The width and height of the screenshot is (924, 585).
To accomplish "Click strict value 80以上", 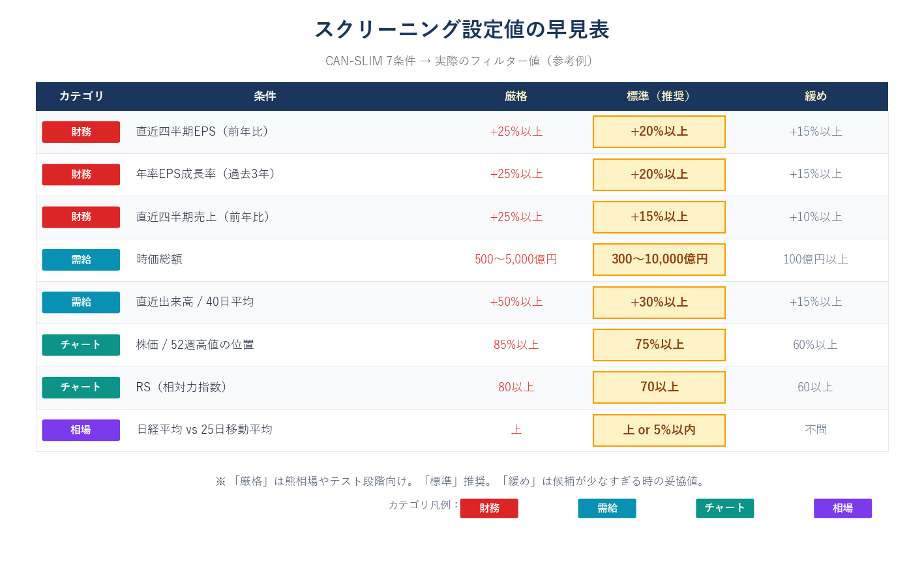I will click(516, 387).
